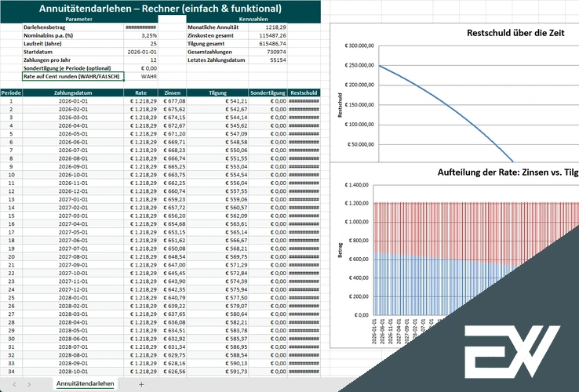Click the previous sheet navigation arrow

[14, 385]
